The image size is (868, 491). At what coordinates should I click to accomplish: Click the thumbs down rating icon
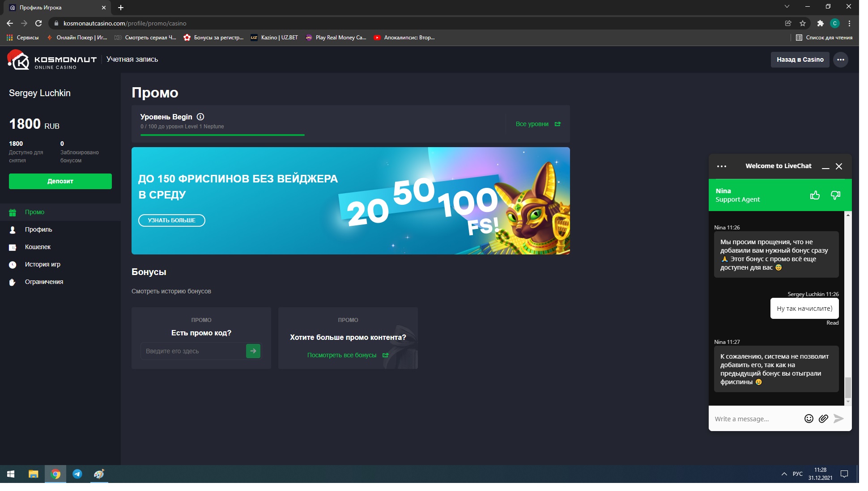[835, 195]
